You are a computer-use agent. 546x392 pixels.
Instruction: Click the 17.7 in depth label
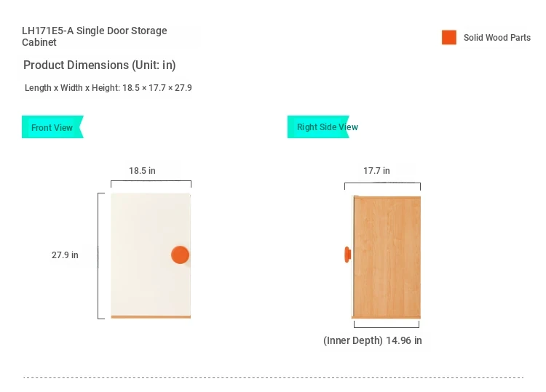pyautogui.click(x=376, y=171)
